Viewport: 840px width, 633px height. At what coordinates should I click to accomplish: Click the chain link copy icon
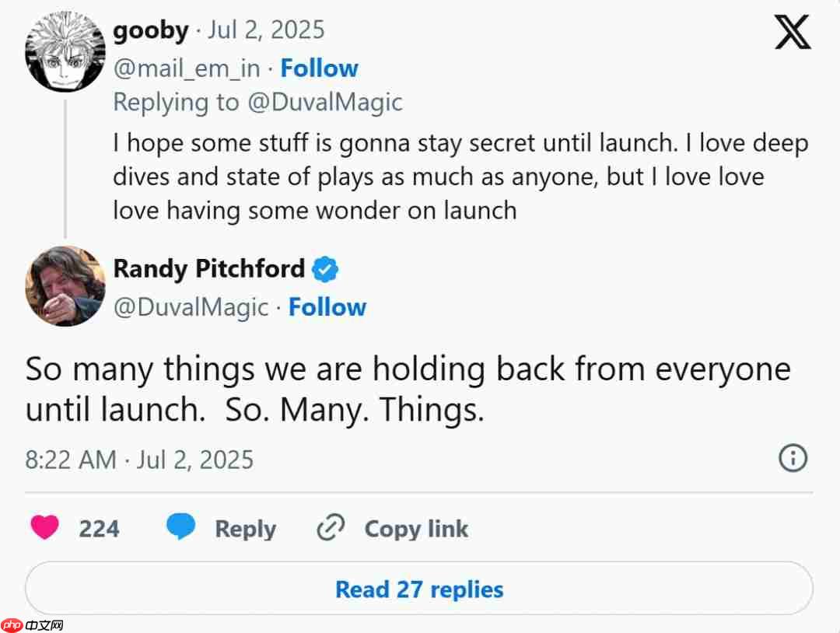(331, 527)
